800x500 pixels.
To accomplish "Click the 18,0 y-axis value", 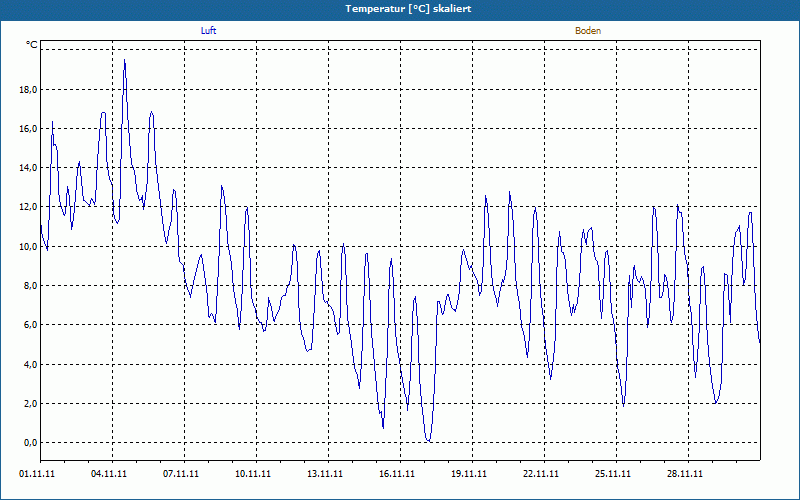I will (x=30, y=90).
